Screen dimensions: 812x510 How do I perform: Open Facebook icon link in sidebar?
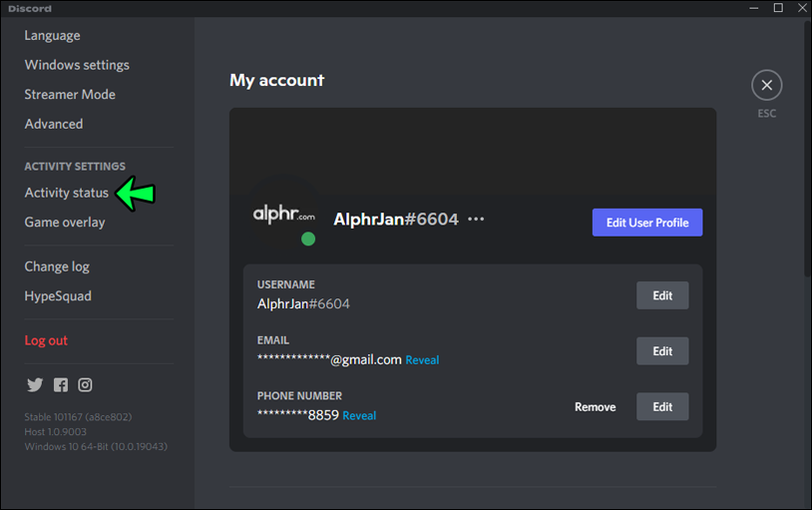click(61, 384)
